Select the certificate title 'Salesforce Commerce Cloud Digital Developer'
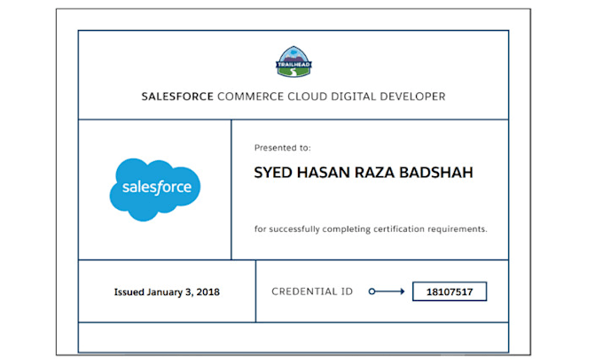The width and height of the screenshot is (603, 364). 294,97
